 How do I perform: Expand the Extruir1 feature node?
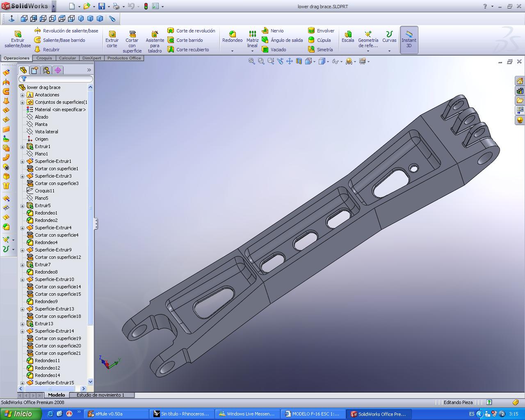[x=23, y=147]
